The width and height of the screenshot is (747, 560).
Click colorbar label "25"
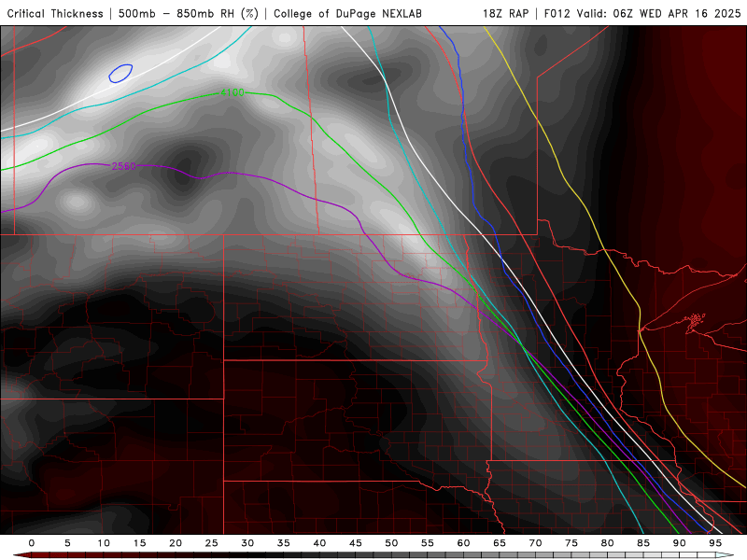[212, 543]
